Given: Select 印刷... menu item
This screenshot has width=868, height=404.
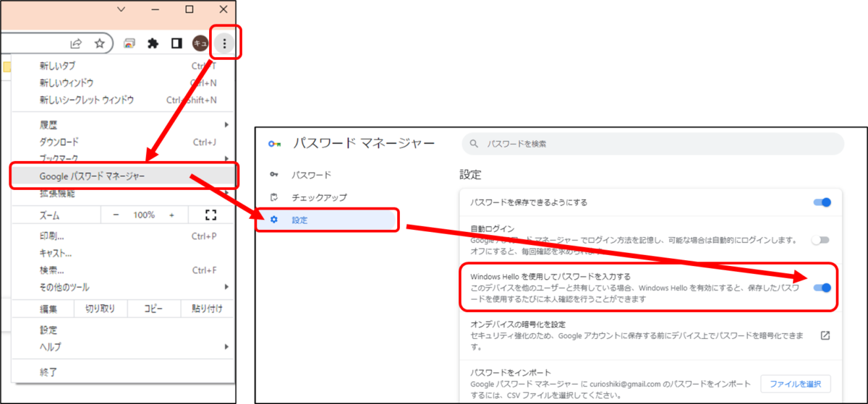Looking at the screenshot, I should pos(124,236).
